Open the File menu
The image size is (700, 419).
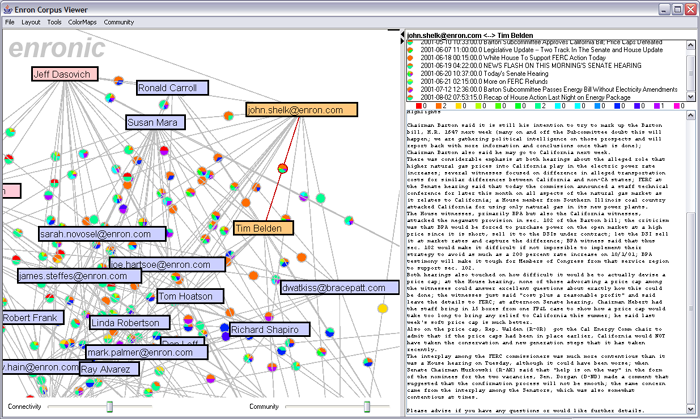click(9, 22)
